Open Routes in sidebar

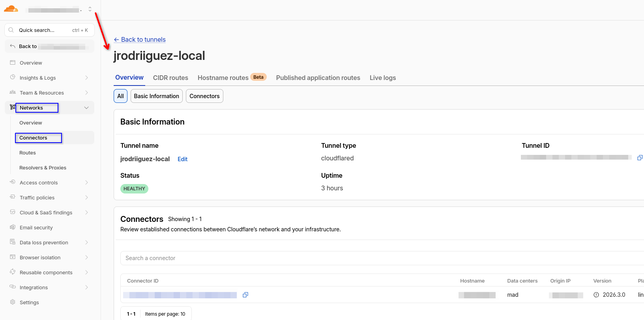(x=28, y=153)
